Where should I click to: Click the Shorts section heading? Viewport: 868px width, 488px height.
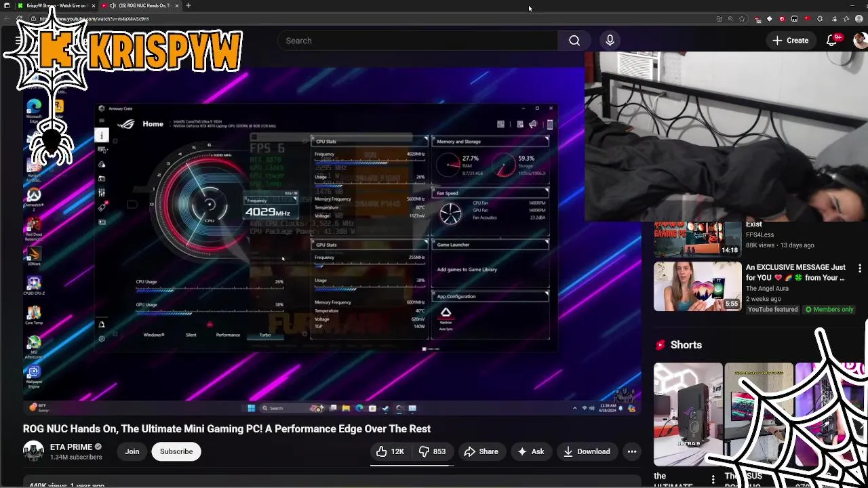point(686,345)
